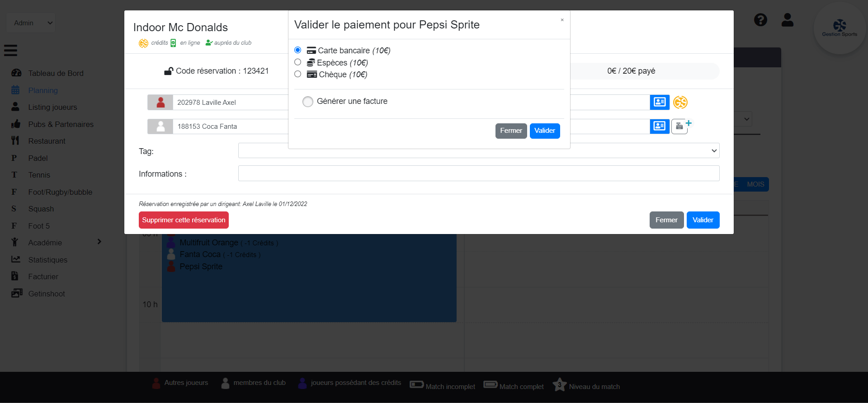Open the help question mark icon
The width and height of the screenshot is (868, 403).
click(x=760, y=20)
